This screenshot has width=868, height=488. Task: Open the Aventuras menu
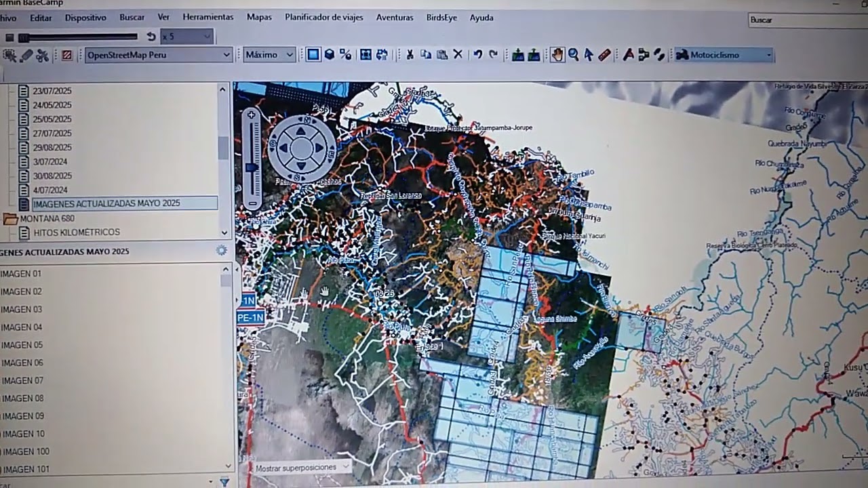(395, 18)
